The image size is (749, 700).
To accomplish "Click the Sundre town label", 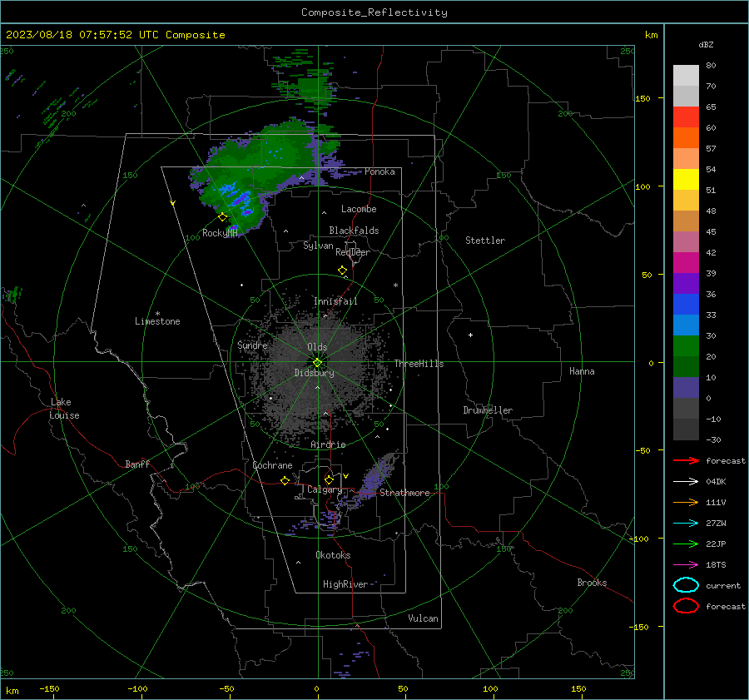I will point(252,345).
